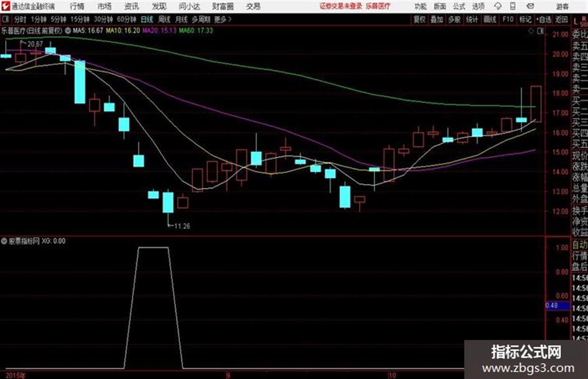
Task: Click the MA5: 16.67 indicator label
Action: tap(88, 30)
